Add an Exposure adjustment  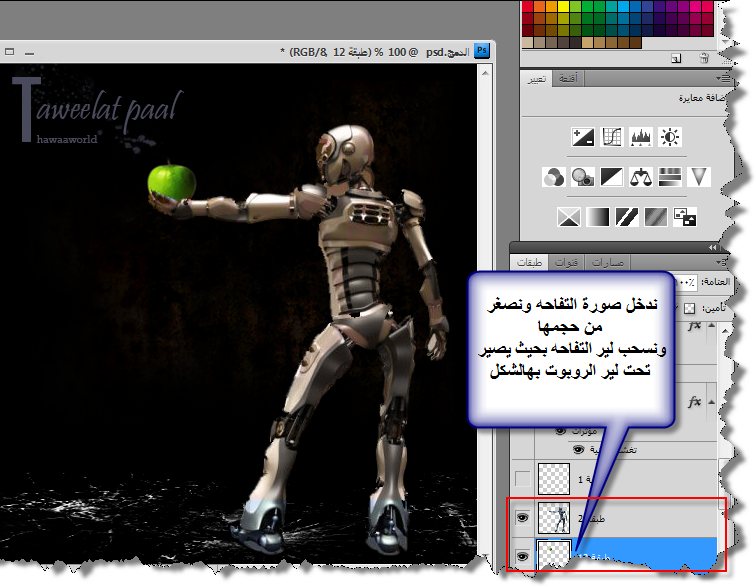(x=670, y=137)
